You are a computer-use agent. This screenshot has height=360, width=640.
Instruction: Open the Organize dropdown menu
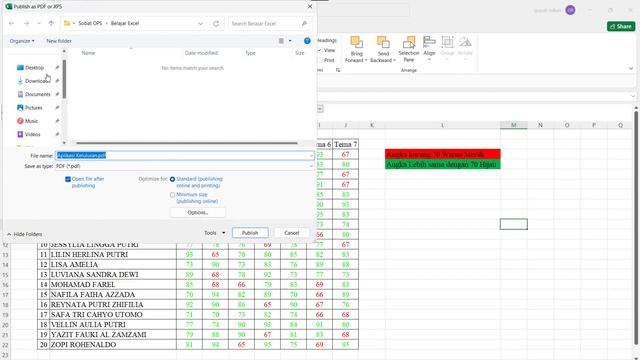coord(22,41)
